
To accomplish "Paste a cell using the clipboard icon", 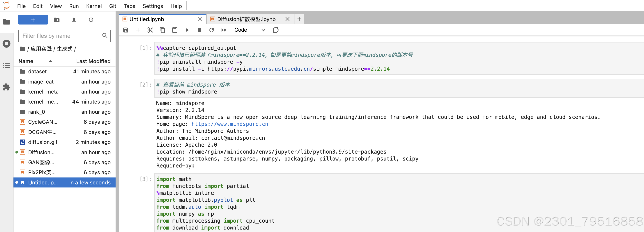I will pos(175,30).
